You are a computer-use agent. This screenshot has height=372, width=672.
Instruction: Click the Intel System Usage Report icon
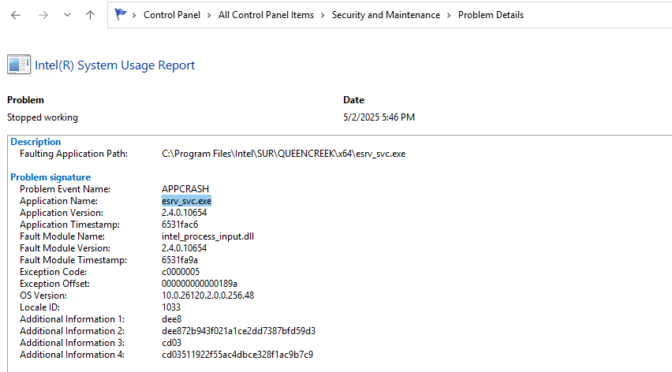coord(19,64)
